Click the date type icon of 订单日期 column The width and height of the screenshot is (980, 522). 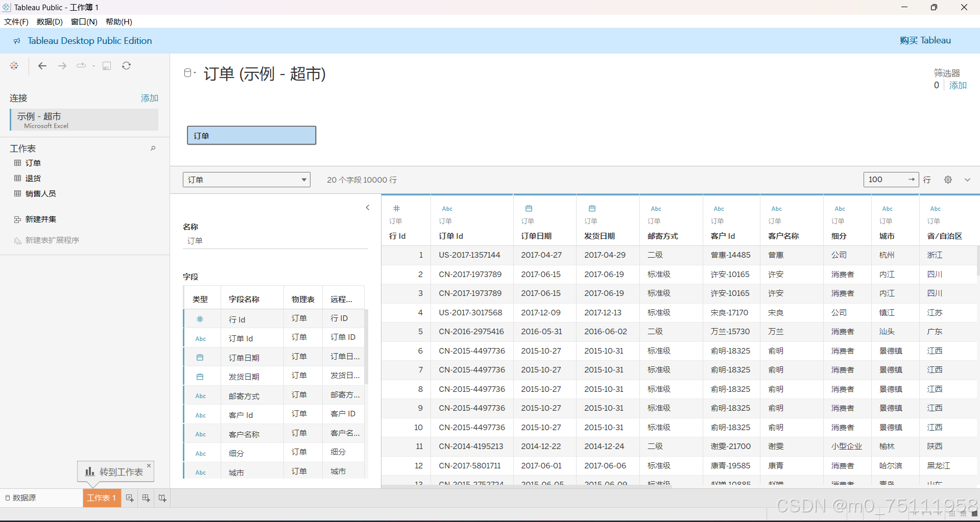529,208
